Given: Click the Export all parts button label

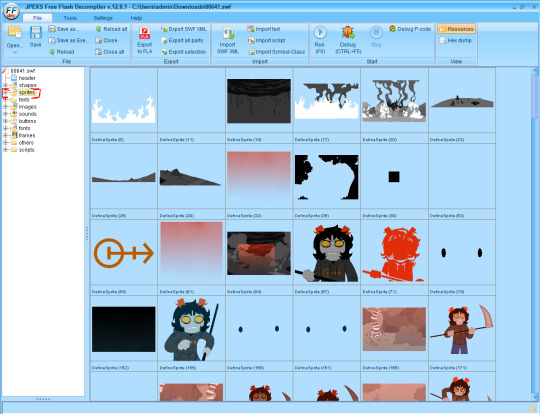Looking at the screenshot, I should pos(186,40).
